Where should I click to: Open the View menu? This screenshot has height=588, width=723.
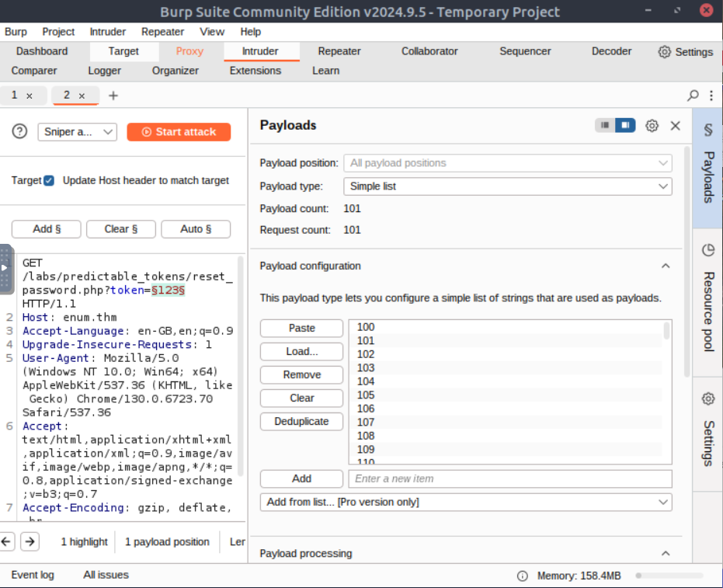(x=212, y=32)
